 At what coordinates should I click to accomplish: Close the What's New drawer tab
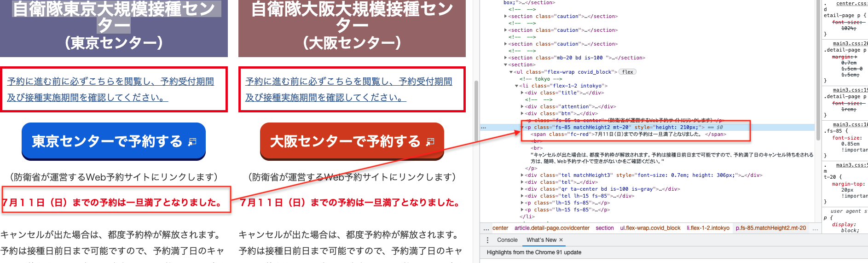(x=561, y=240)
